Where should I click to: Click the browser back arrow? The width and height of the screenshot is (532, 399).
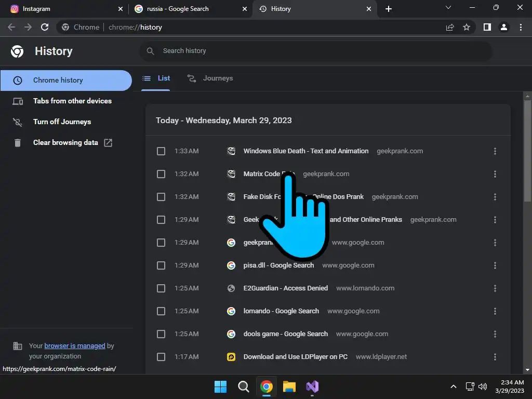pyautogui.click(x=11, y=27)
